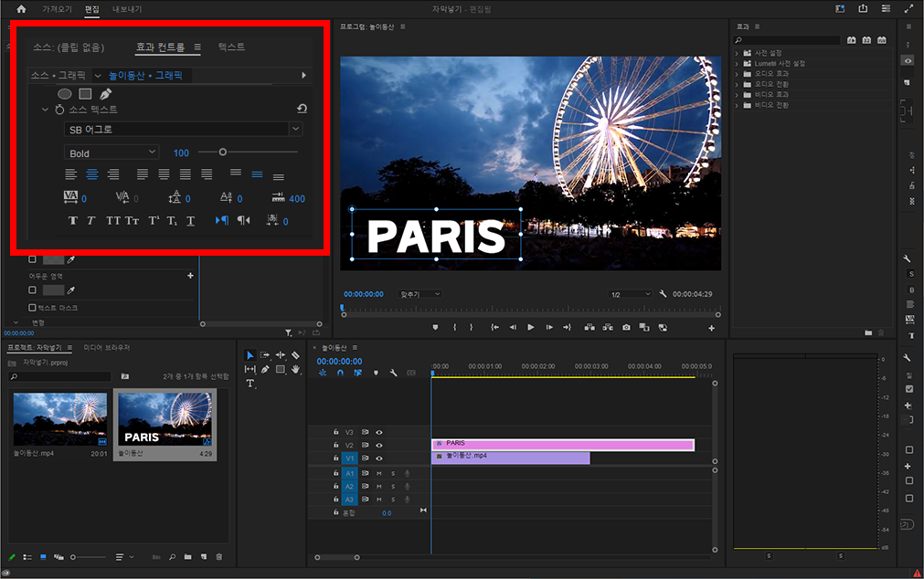Image resolution: width=924 pixels, height=579 pixels.
Task: Pick the Pen tool in Effect Controls
Action: click(x=105, y=93)
